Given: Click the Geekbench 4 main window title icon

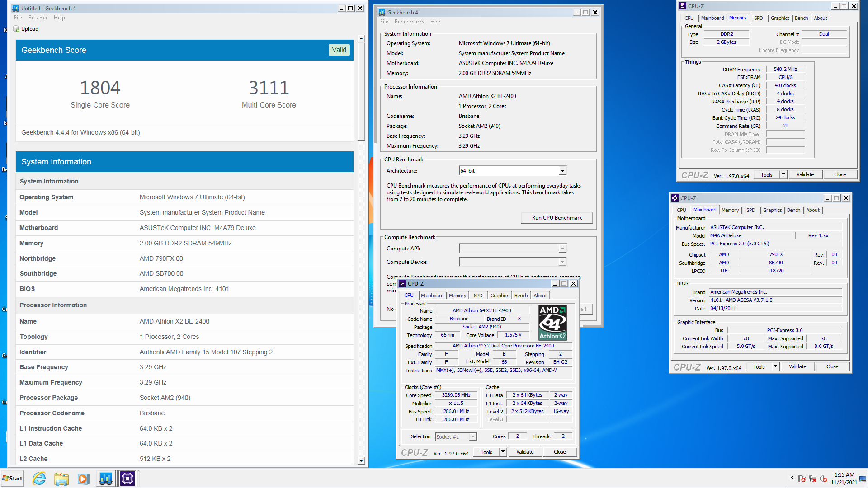Looking at the screenshot, I should pos(382,12).
